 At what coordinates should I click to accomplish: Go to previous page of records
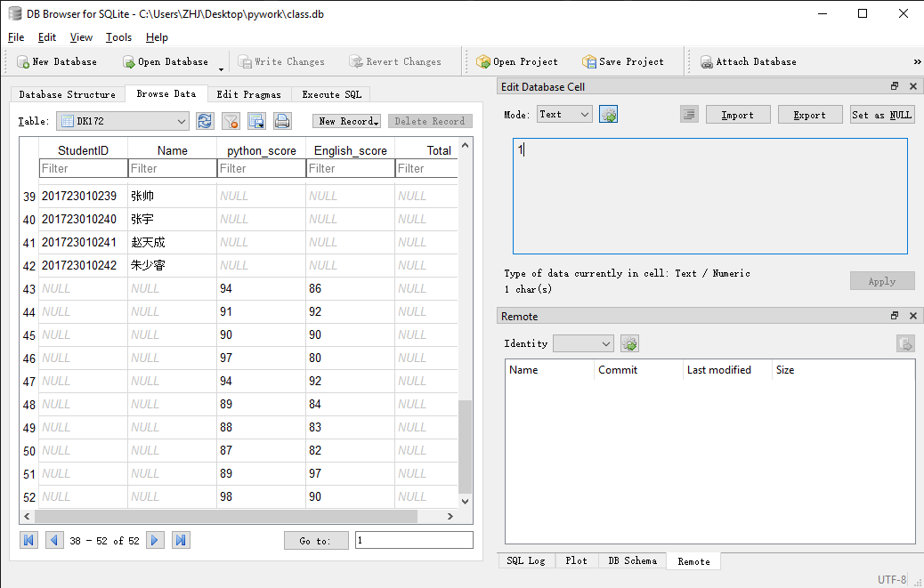click(54, 540)
